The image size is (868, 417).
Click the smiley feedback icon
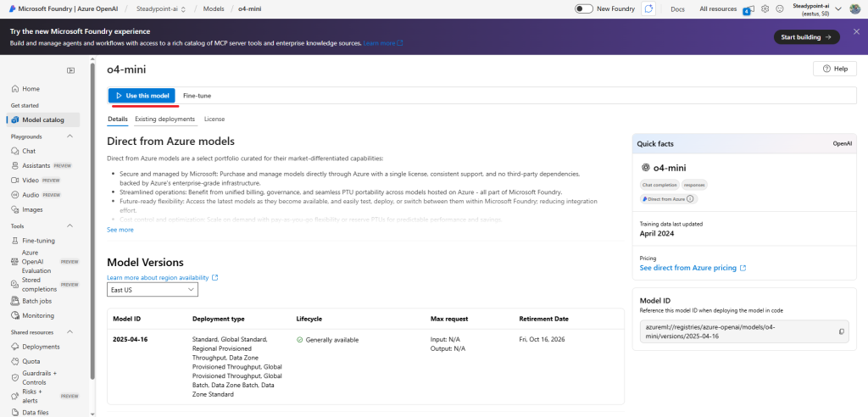pos(779,8)
